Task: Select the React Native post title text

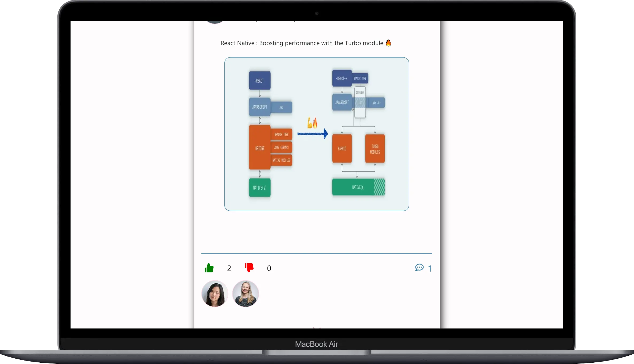Action: (302, 43)
